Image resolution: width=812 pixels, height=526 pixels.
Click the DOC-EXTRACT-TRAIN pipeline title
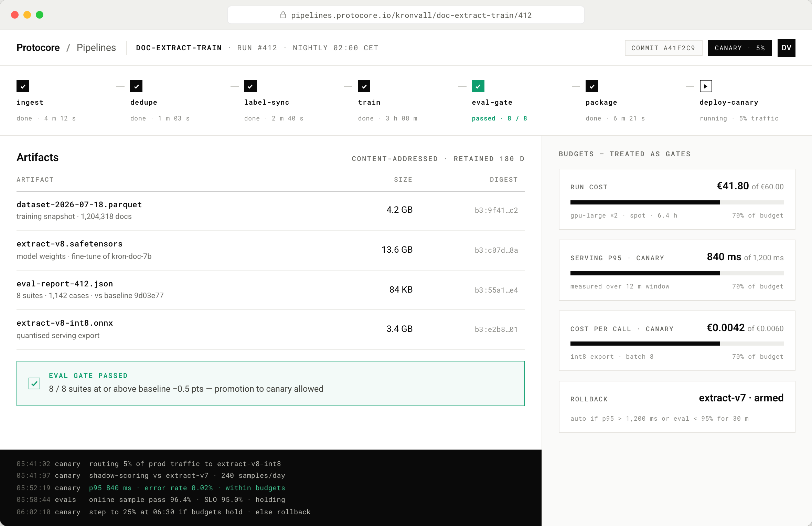click(179, 48)
